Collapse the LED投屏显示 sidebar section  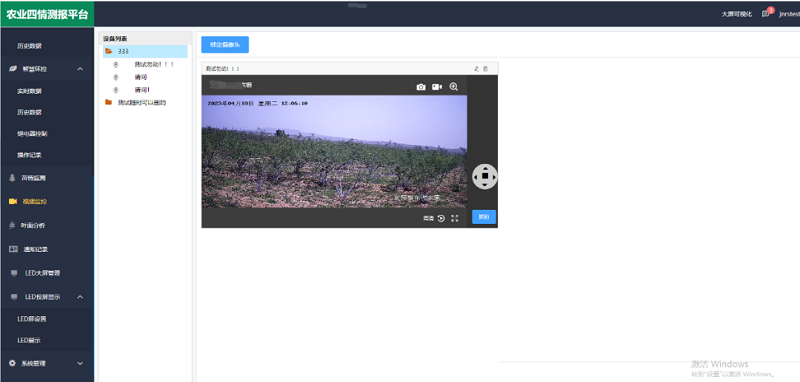point(80,297)
